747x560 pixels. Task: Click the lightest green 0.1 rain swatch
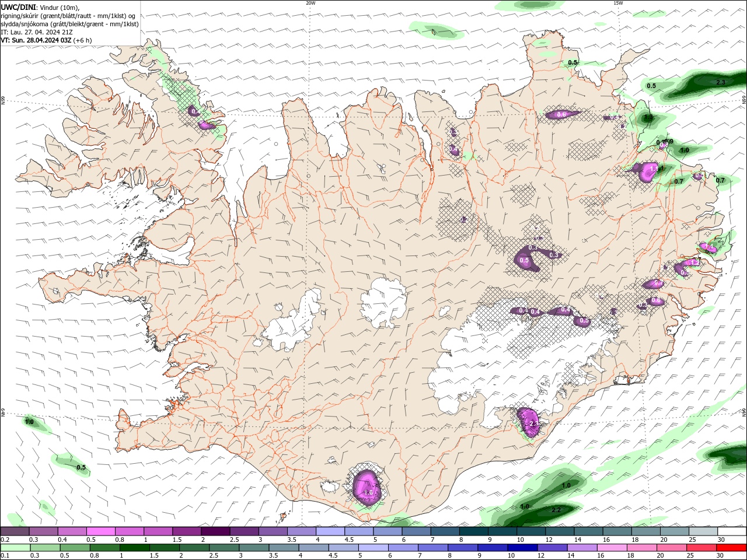click(15, 548)
